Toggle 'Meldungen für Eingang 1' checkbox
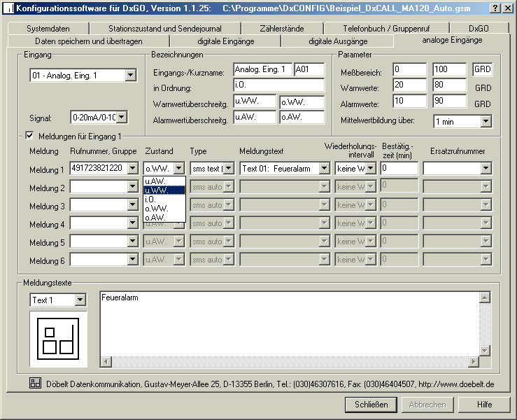The image size is (517, 420). [x=29, y=136]
